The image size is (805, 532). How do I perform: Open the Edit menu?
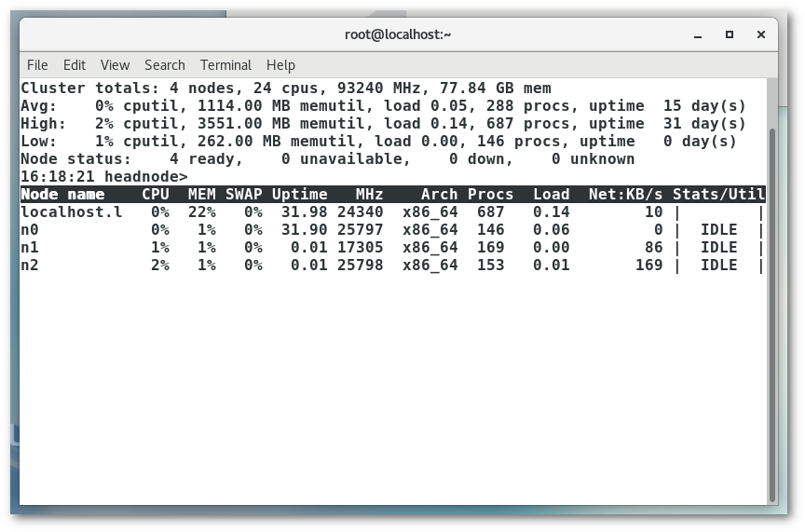(x=75, y=65)
